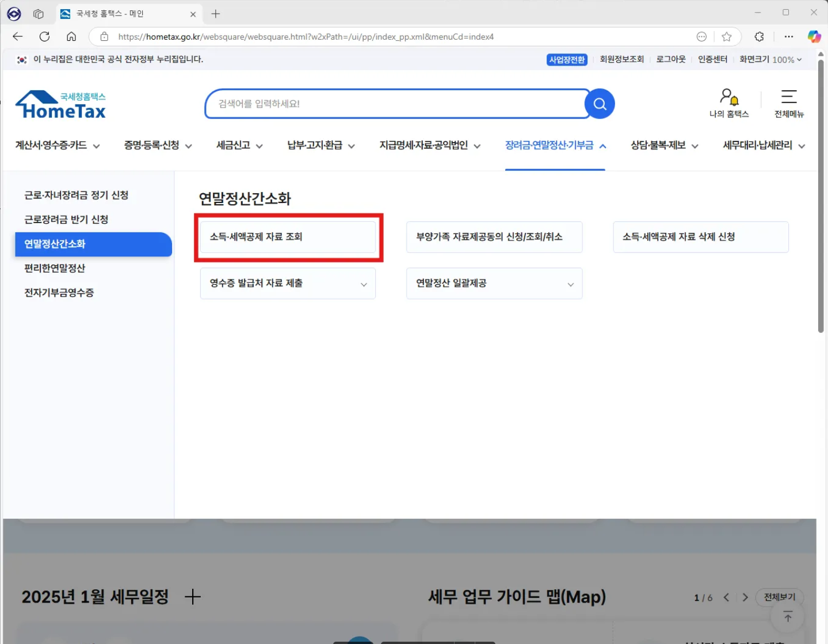Expand 영수증 발급처 자료 제출

pyautogui.click(x=288, y=283)
